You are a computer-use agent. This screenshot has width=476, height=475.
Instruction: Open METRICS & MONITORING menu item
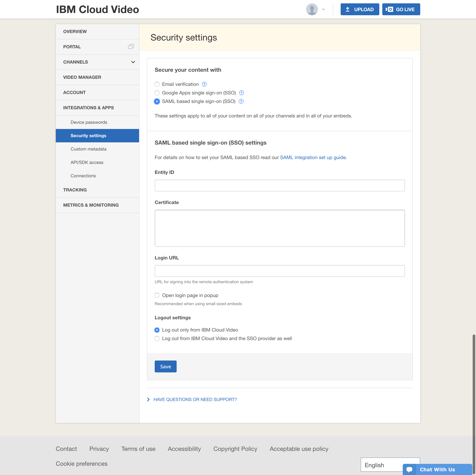97,205
